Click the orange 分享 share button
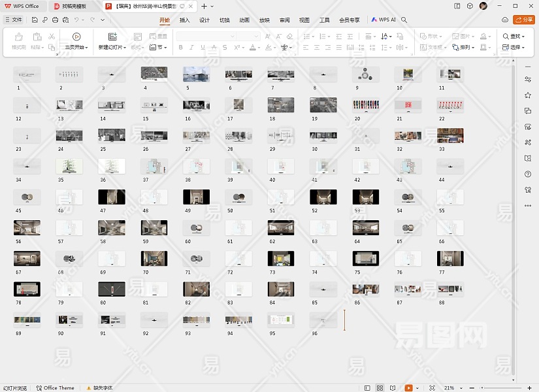Screen dimensions: 539x392 coord(523,20)
